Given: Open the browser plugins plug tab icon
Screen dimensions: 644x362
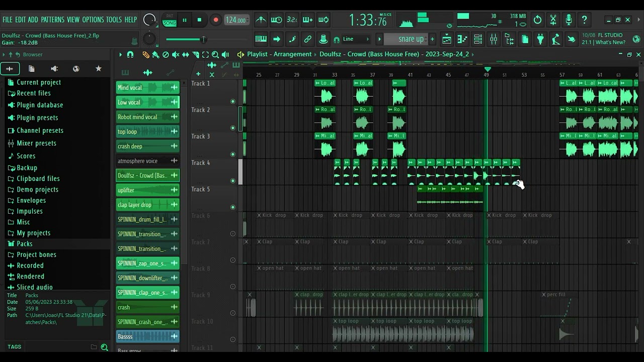Looking at the screenshot, I should (x=54, y=69).
